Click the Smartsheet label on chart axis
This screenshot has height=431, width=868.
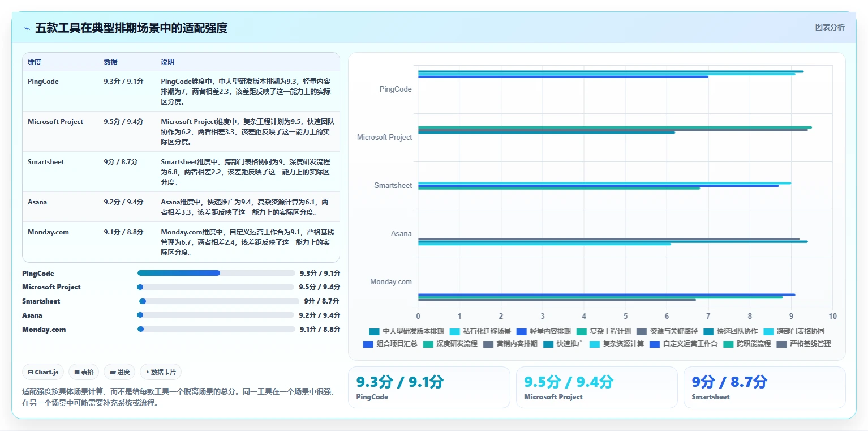click(393, 186)
